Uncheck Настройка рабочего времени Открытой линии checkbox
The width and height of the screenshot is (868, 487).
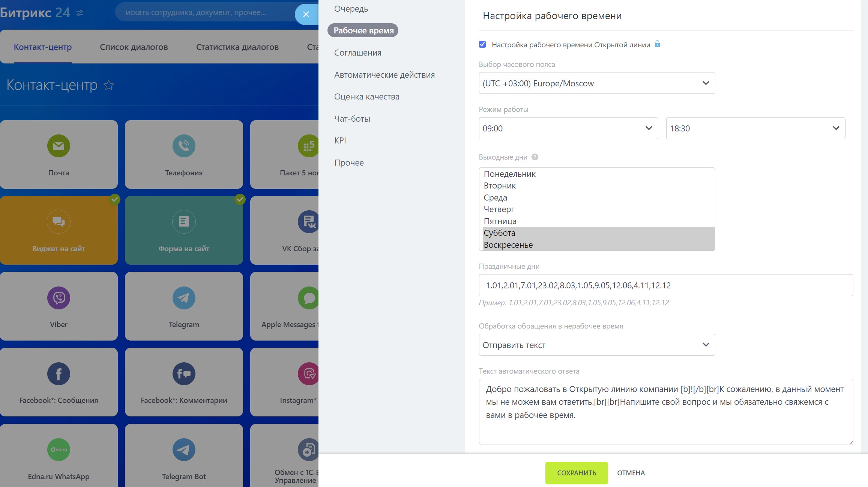coord(482,45)
